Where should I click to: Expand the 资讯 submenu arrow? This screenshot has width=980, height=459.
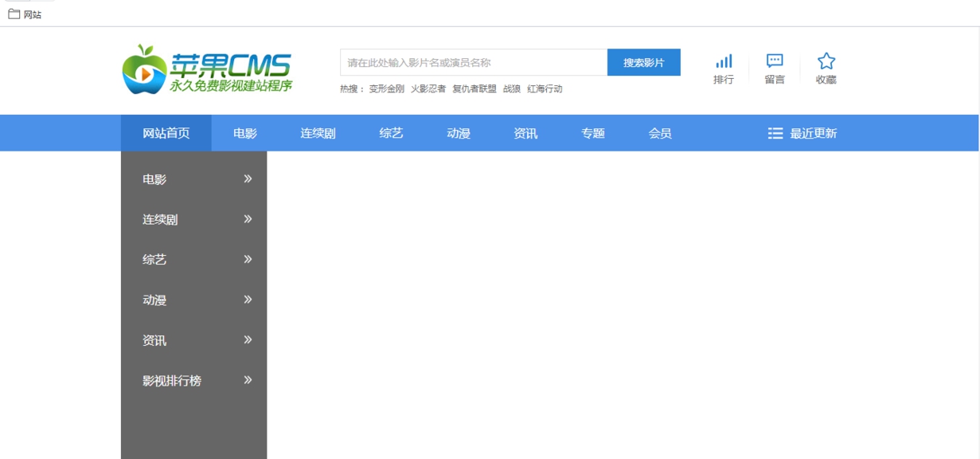(x=248, y=340)
